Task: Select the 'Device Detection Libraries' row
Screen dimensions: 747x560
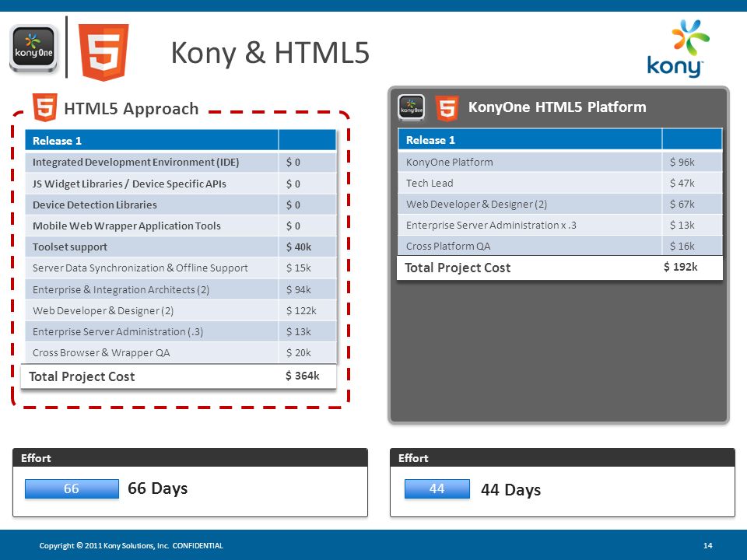Action: point(181,205)
